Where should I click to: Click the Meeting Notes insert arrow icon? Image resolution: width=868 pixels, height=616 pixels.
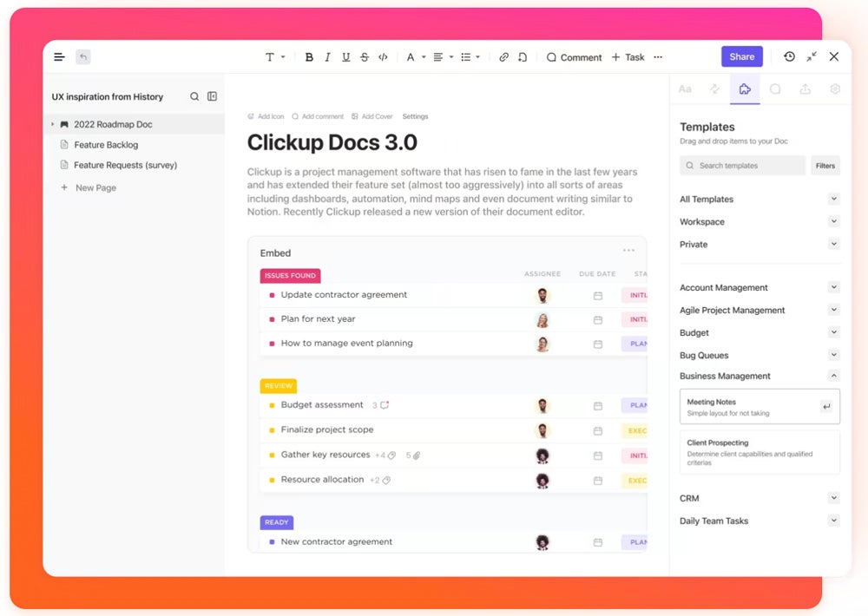click(826, 406)
